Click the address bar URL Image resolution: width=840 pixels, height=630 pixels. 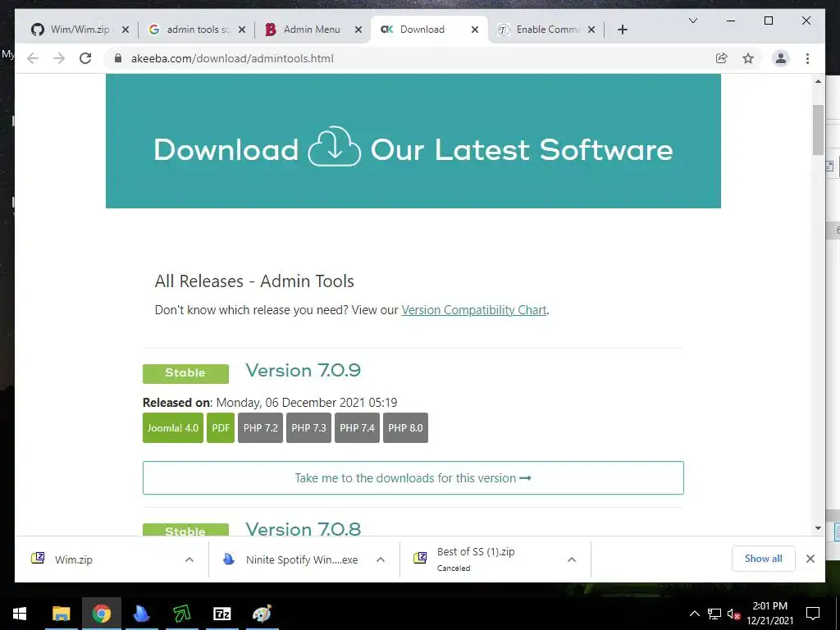pyautogui.click(x=232, y=58)
